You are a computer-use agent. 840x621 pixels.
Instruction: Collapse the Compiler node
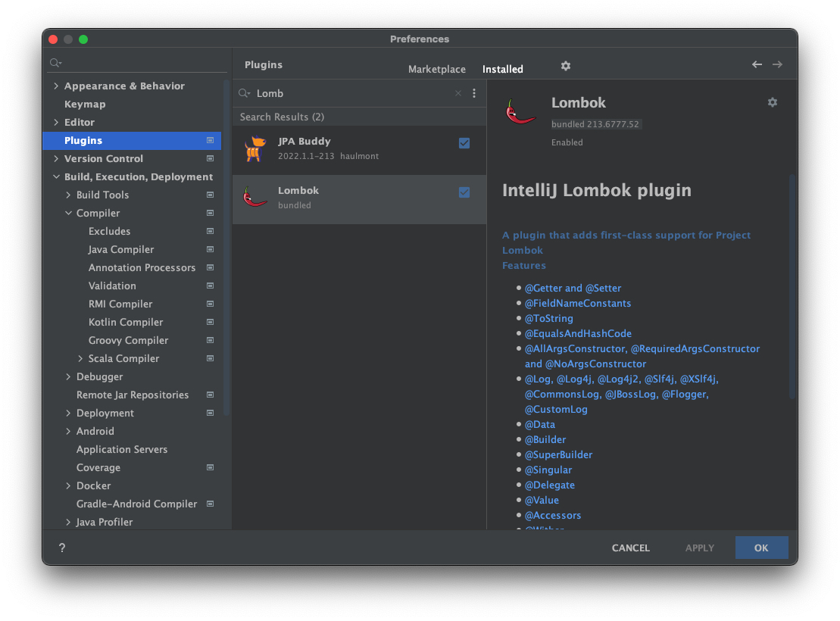68,214
